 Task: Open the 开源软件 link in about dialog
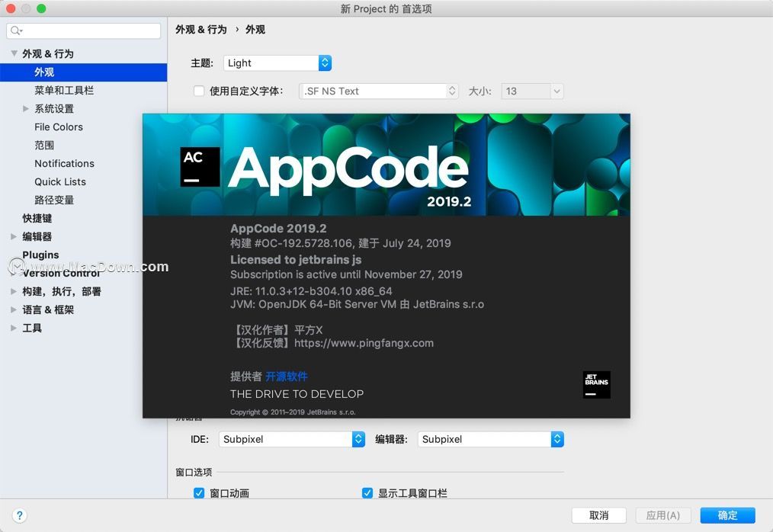287,377
